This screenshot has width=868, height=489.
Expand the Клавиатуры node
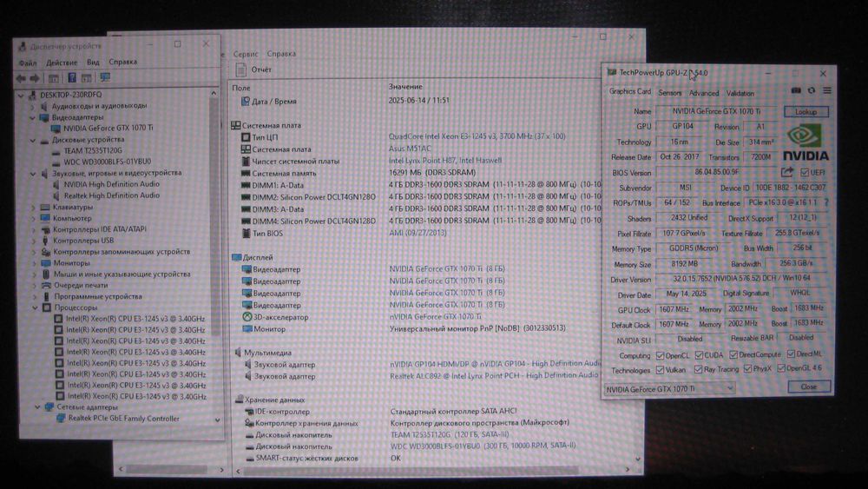point(34,207)
